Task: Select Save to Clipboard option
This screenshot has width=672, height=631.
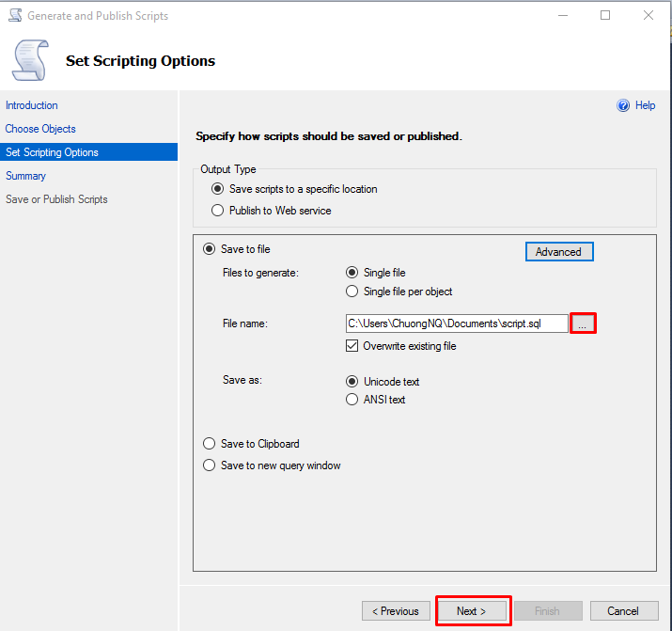Action: pyautogui.click(x=210, y=443)
